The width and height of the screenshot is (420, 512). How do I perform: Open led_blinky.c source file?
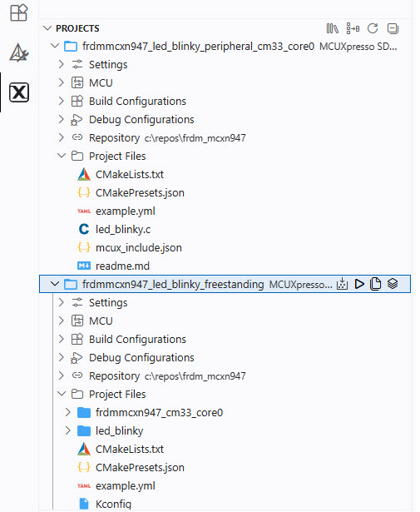[x=123, y=229]
